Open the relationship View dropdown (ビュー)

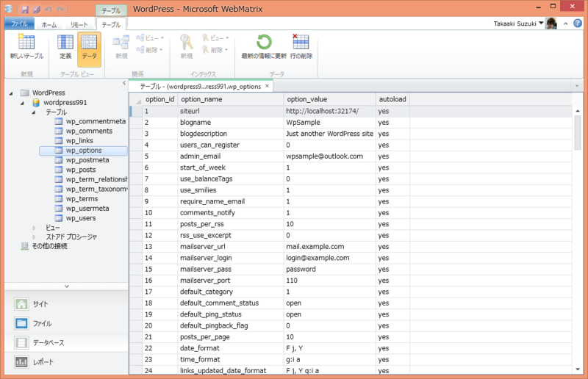[150, 38]
